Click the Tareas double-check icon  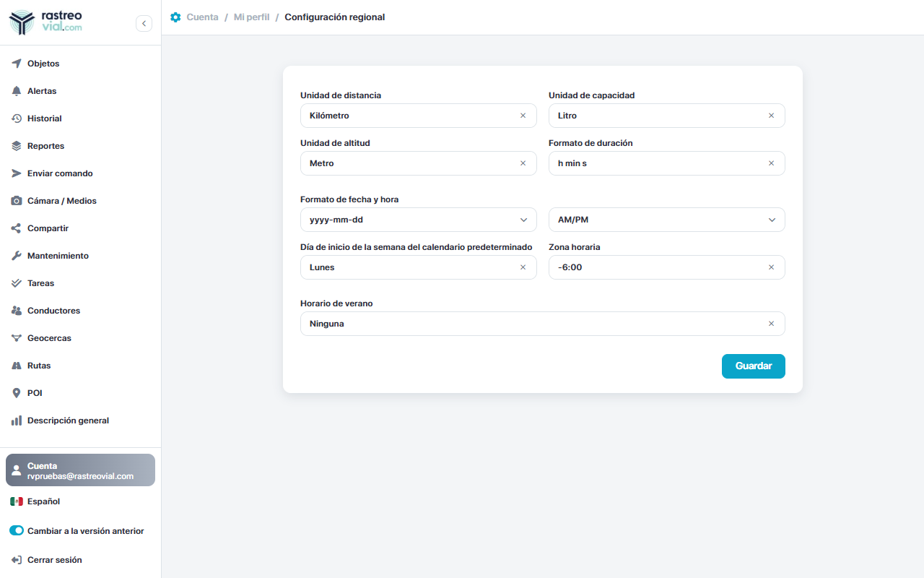point(17,283)
